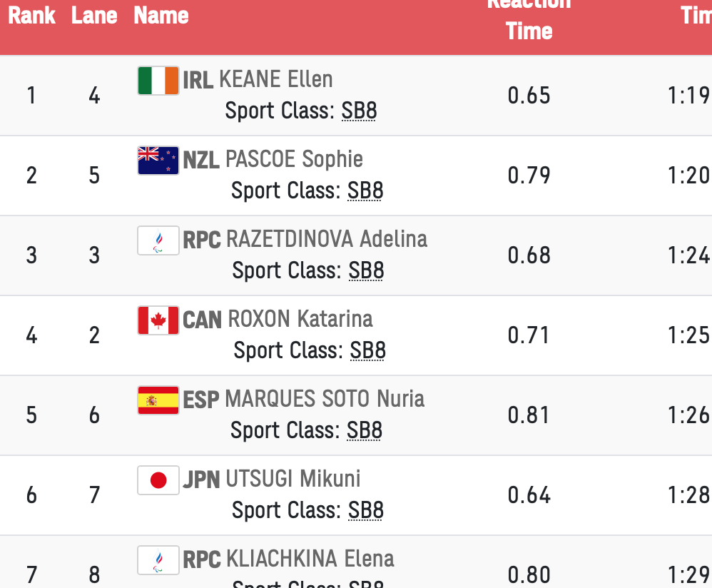Click the Spain flag icon
The image size is (712, 588).
point(158,400)
